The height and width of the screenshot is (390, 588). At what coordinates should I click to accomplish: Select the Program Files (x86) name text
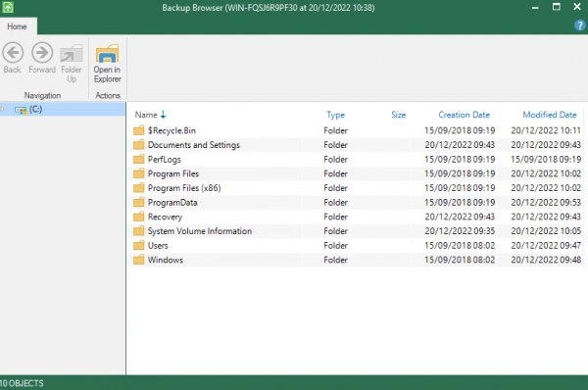tap(184, 188)
